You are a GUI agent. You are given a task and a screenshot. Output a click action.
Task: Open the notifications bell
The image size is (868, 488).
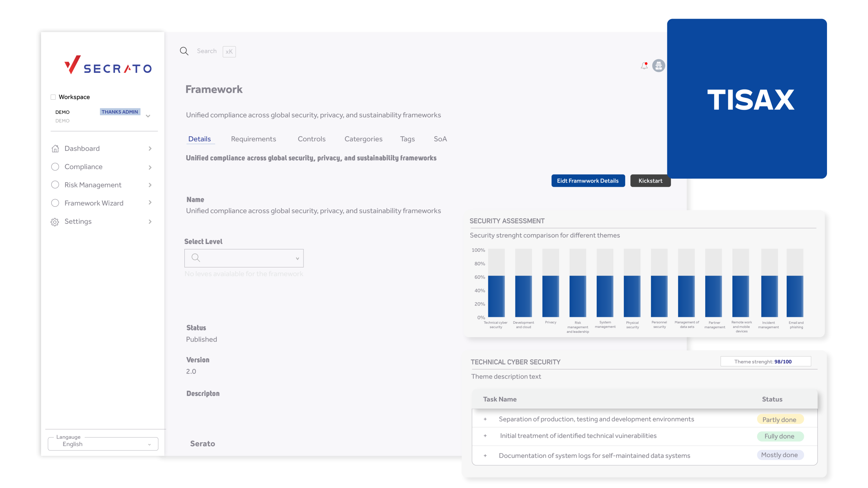pyautogui.click(x=644, y=66)
